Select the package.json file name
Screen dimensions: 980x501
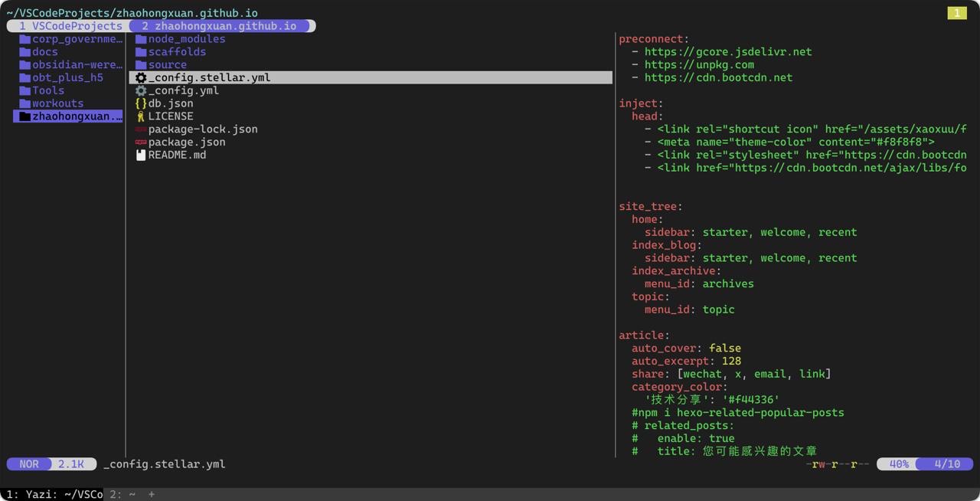(x=187, y=142)
